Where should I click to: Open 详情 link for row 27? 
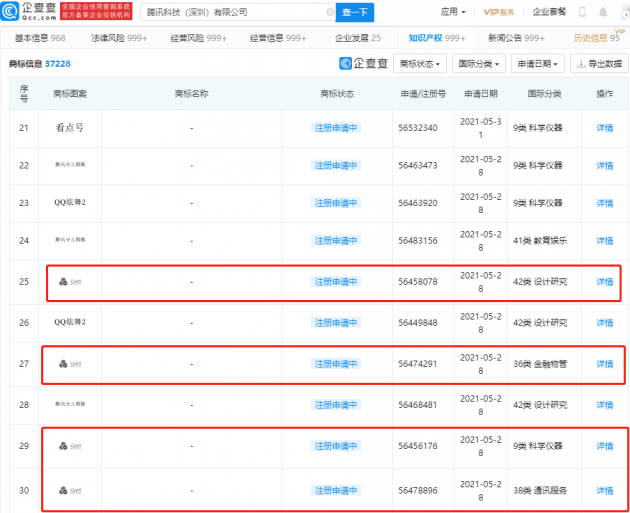coord(605,364)
